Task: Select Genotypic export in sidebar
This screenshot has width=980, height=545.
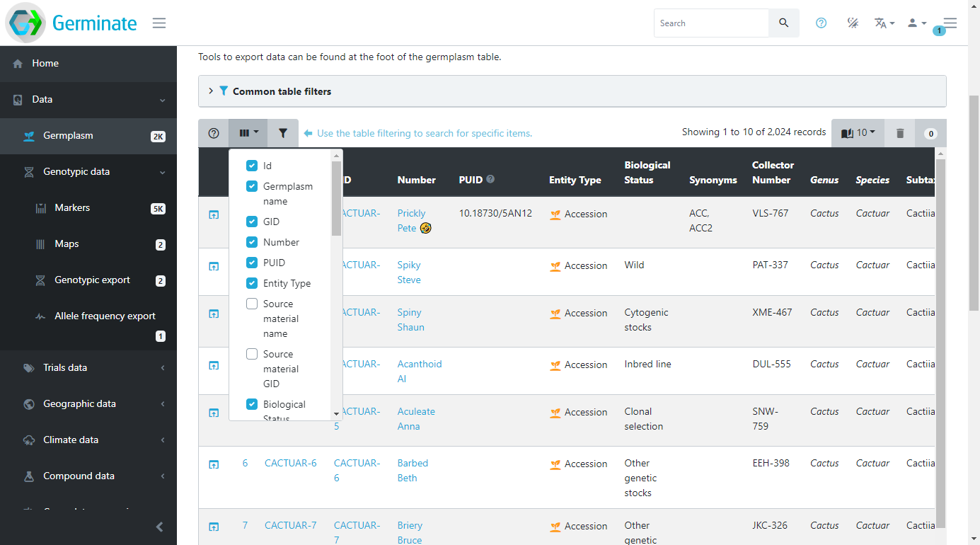Action: point(92,280)
